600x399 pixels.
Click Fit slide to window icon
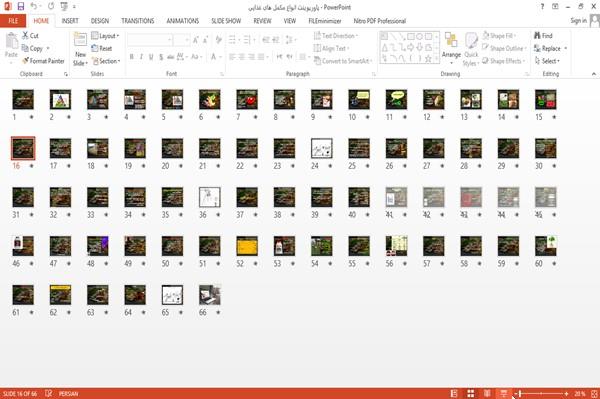[594, 393]
